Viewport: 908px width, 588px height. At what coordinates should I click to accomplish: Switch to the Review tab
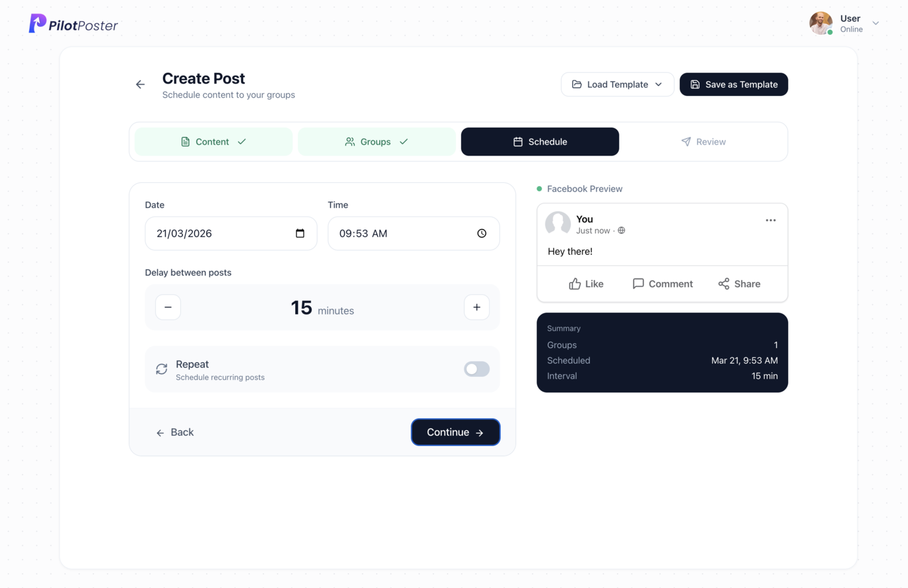704,141
